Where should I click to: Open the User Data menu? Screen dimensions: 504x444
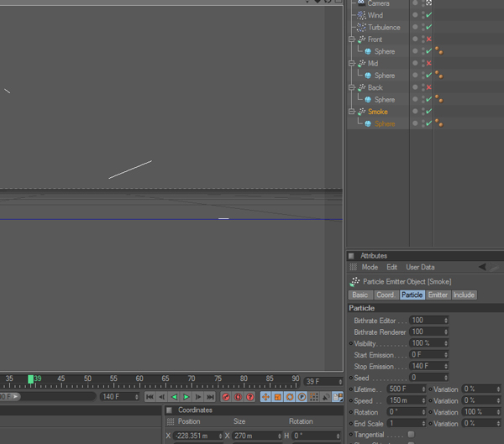click(420, 267)
